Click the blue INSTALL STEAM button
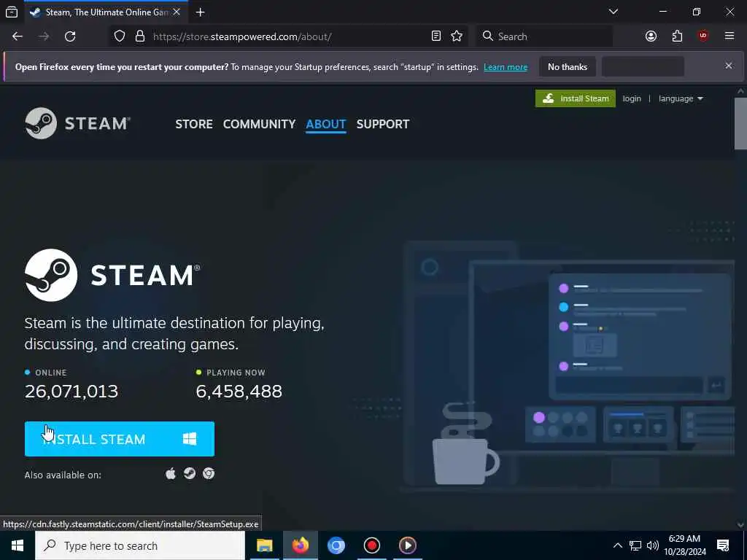The height and width of the screenshot is (560, 747). coord(120,439)
